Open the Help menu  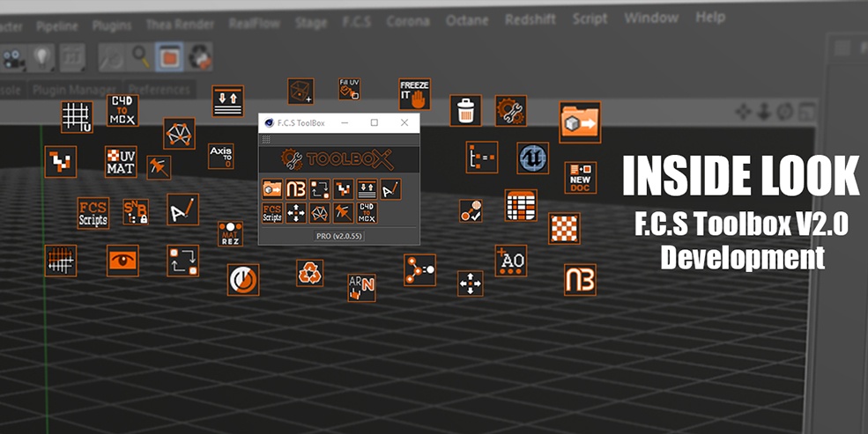(x=710, y=17)
